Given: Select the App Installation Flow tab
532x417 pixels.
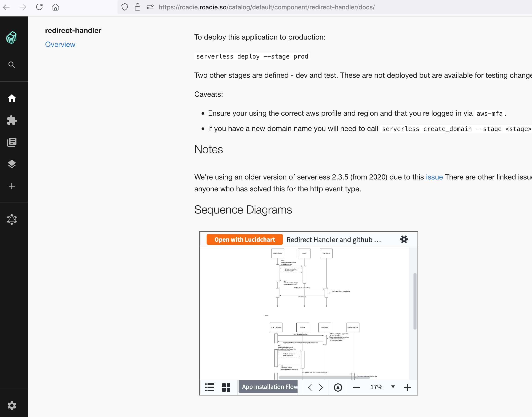Looking at the screenshot, I should pyautogui.click(x=269, y=387).
